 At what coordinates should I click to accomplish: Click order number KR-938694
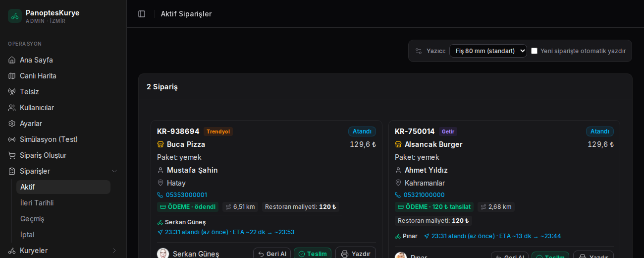[178, 131]
